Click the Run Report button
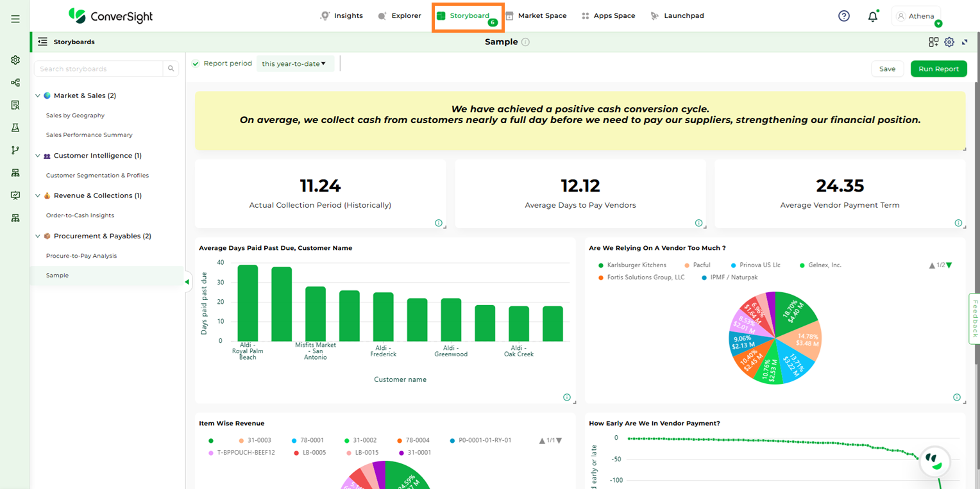 (938, 69)
